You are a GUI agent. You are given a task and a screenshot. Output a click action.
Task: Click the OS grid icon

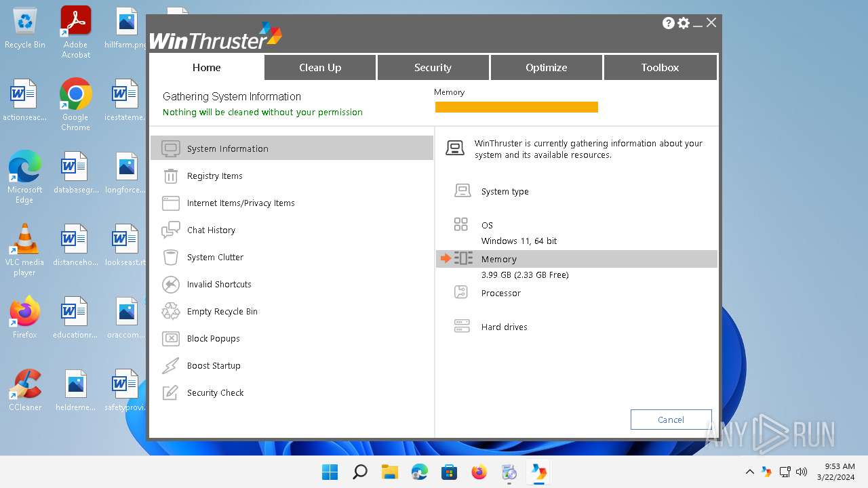click(x=461, y=224)
